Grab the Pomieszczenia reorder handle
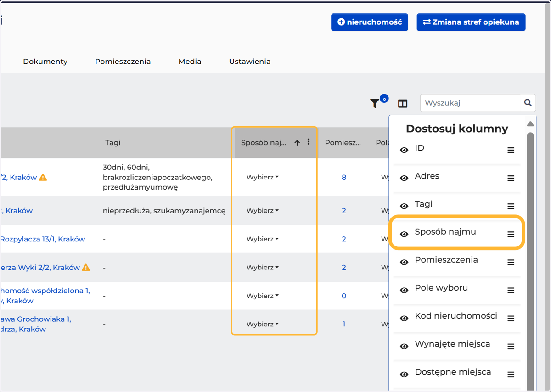Screen dimensions: 551x392 (x=511, y=262)
